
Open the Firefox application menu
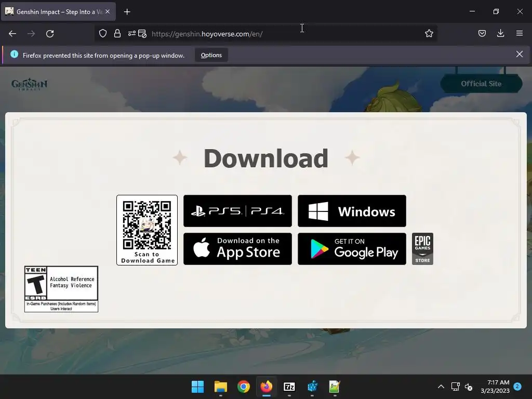(519, 33)
